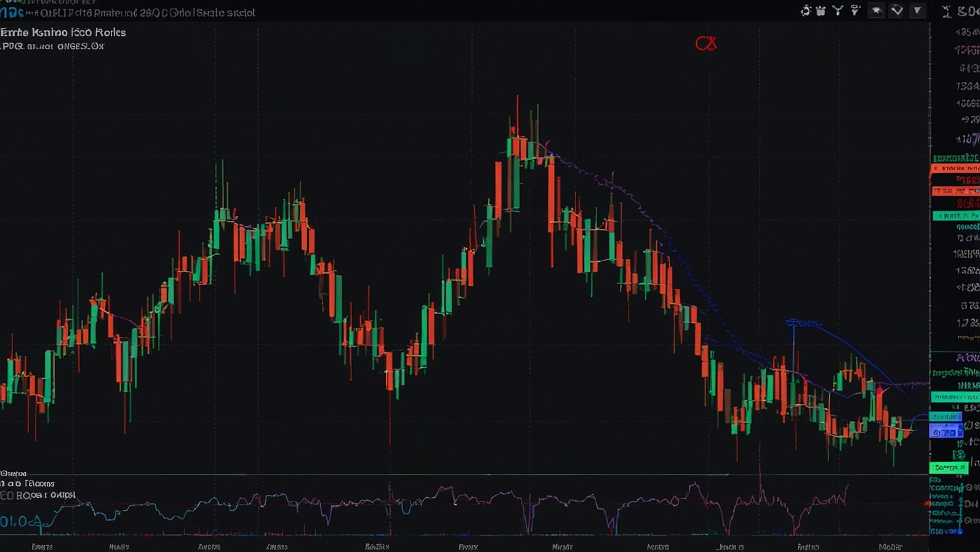
Task: Click the bright blue price tag on axis
Action: [x=946, y=432]
